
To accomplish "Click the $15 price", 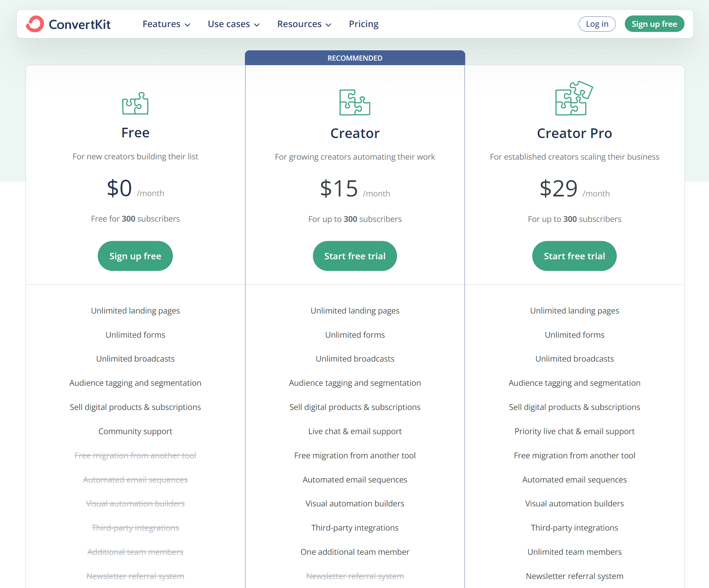I will coord(339,188).
